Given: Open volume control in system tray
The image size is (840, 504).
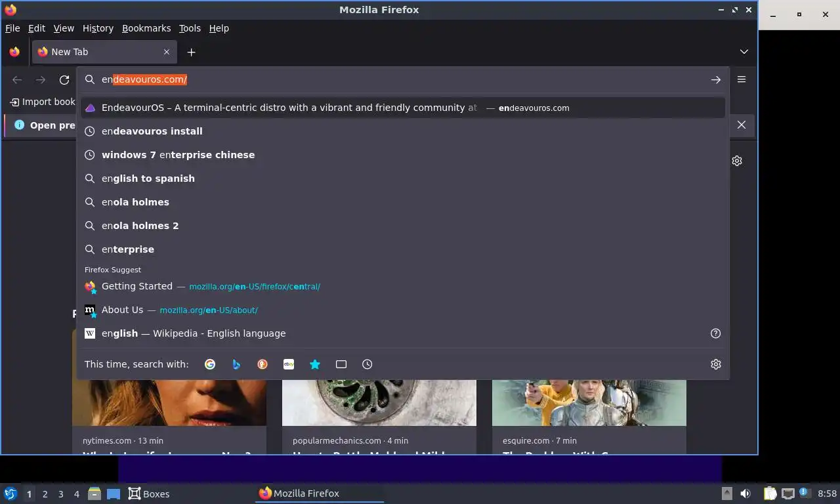Looking at the screenshot, I should pos(745,493).
